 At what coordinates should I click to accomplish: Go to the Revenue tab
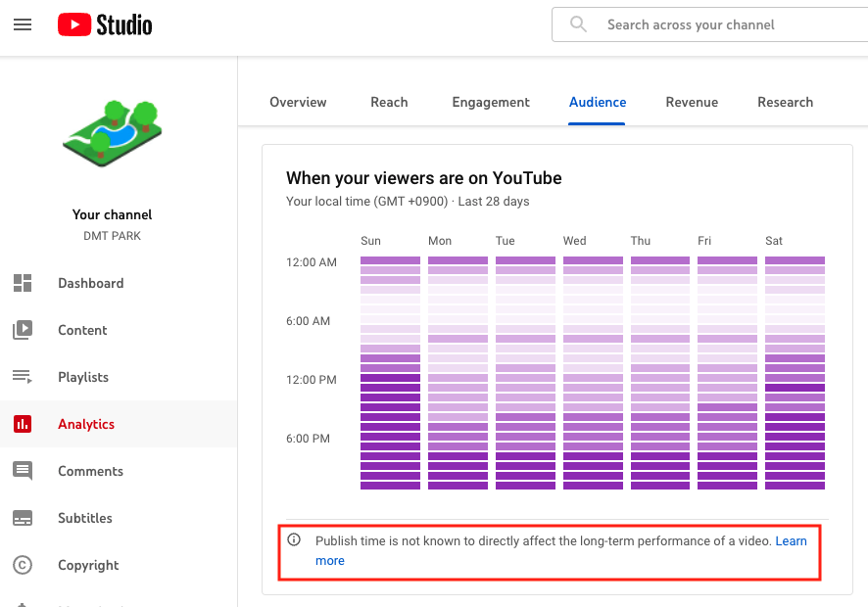coord(692,102)
